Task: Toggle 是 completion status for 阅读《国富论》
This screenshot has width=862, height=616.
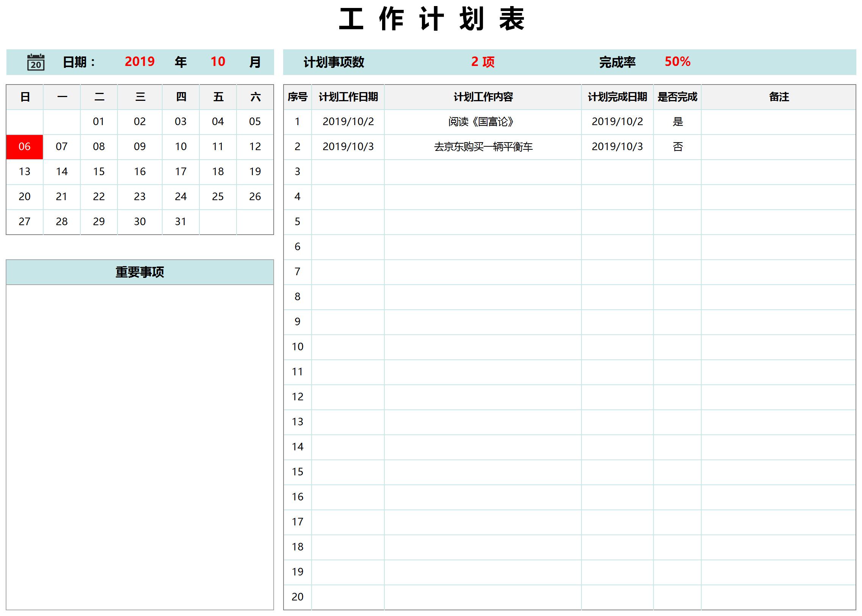Action: point(678,122)
